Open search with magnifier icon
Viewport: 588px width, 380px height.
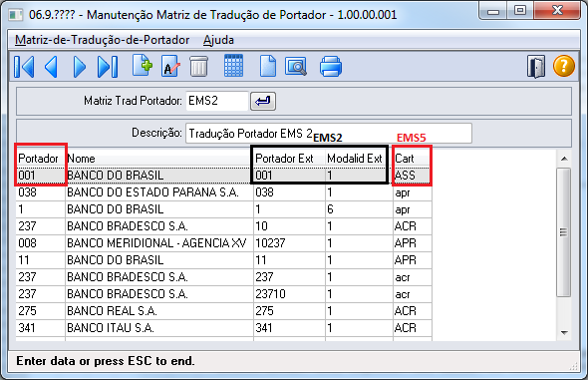[296, 67]
